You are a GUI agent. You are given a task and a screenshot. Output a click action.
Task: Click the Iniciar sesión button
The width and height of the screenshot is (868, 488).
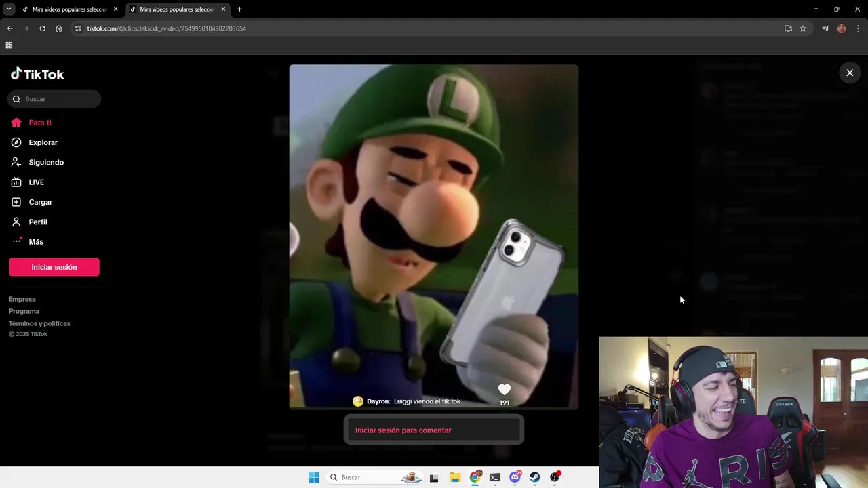coord(54,267)
